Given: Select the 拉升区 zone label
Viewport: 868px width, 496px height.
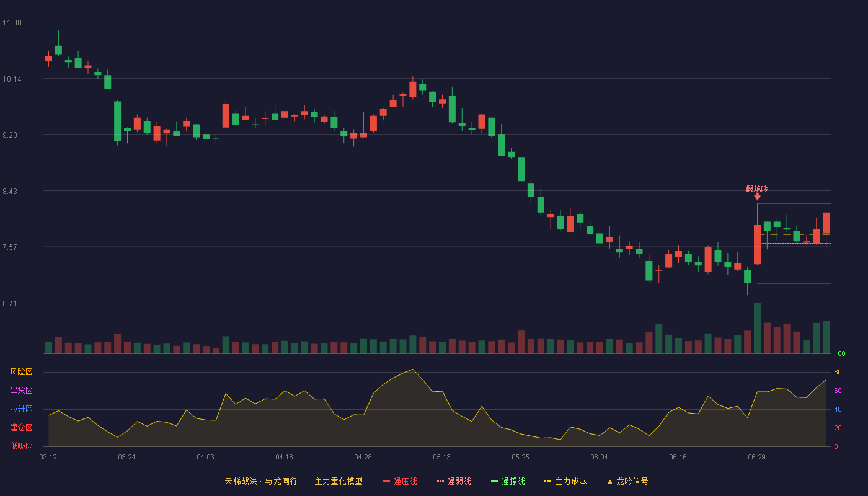Looking at the screenshot, I should (x=22, y=409).
